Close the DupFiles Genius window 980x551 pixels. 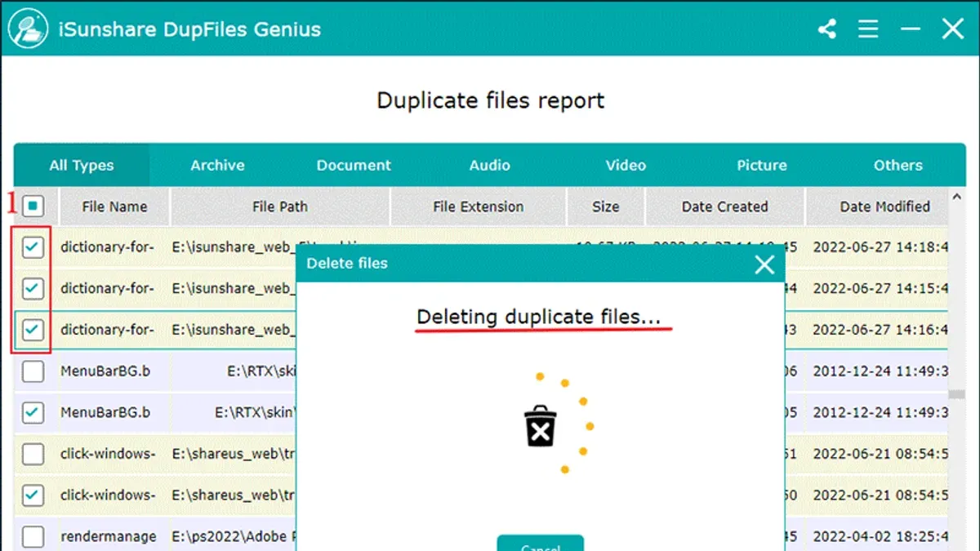point(953,30)
